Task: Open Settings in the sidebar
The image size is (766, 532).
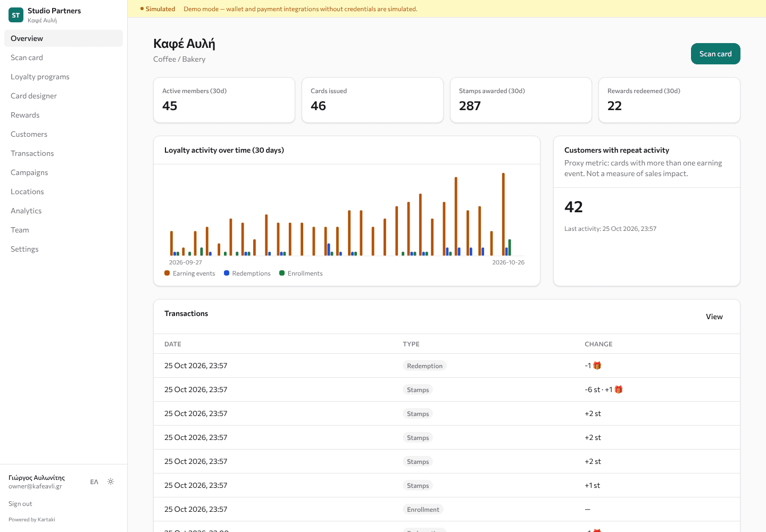Action: click(63, 249)
